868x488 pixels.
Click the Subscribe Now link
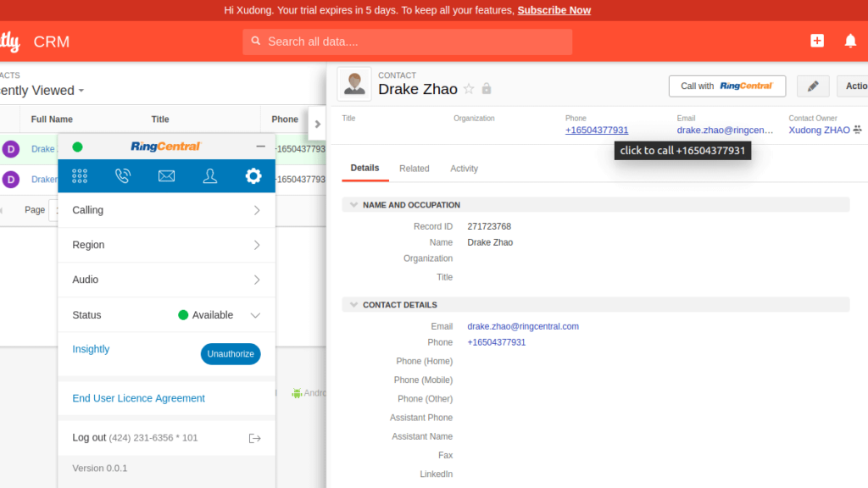pos(554,10)
